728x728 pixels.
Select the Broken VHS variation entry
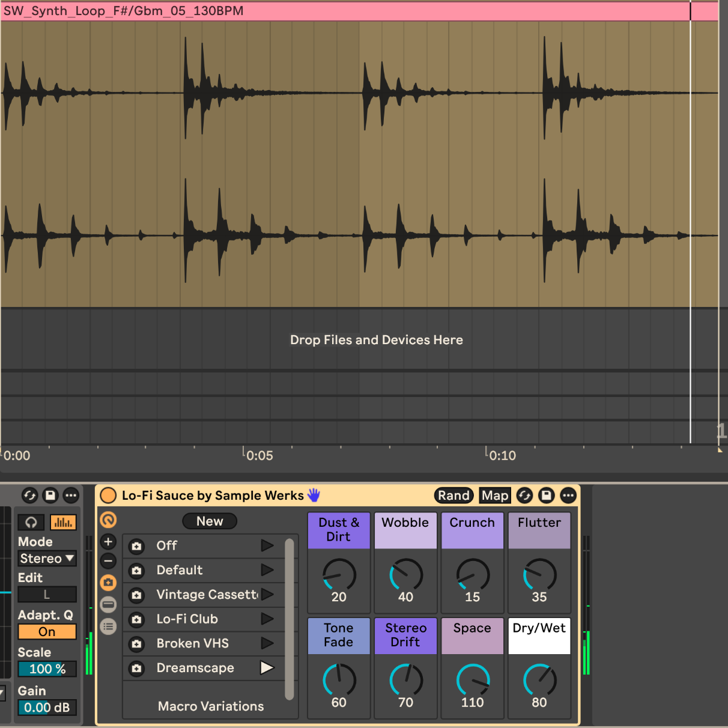point(192,644)
